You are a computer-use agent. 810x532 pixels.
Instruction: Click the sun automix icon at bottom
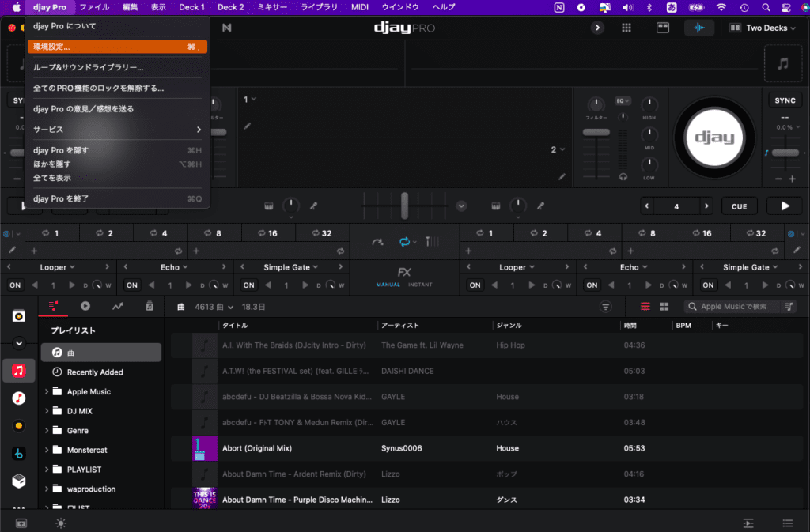[60, 523]
